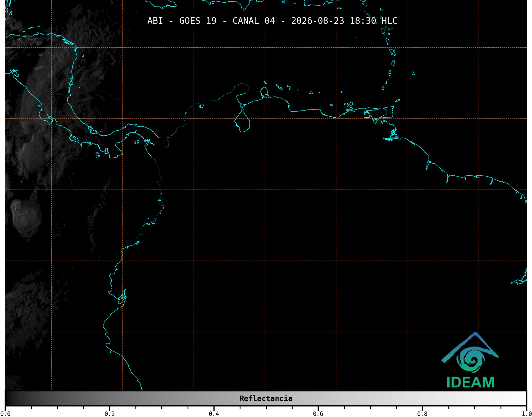Viewport: 532px width, 417px height.
Task: Click the 0.0 tick label on colorbar
Action: 6,414
